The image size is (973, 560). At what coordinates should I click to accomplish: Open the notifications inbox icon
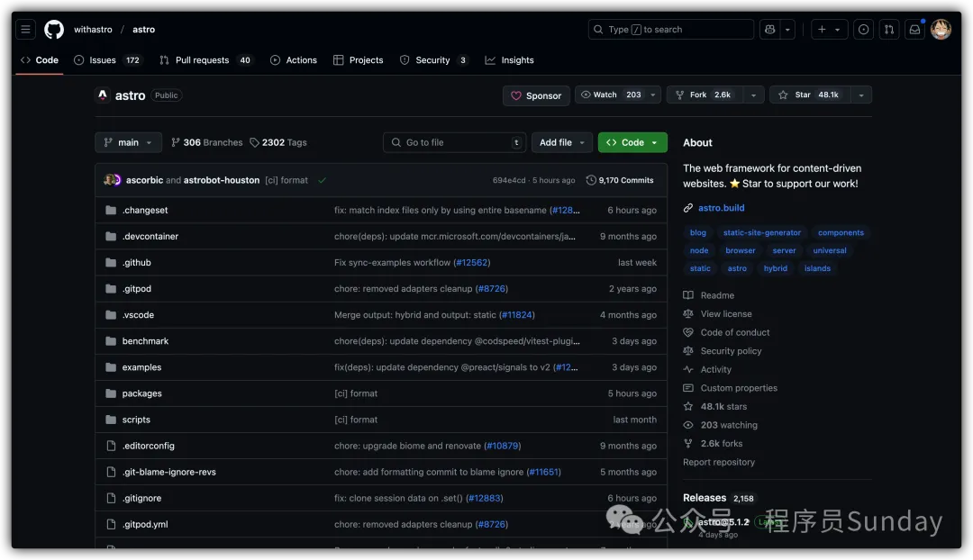(x=914, y=30)
